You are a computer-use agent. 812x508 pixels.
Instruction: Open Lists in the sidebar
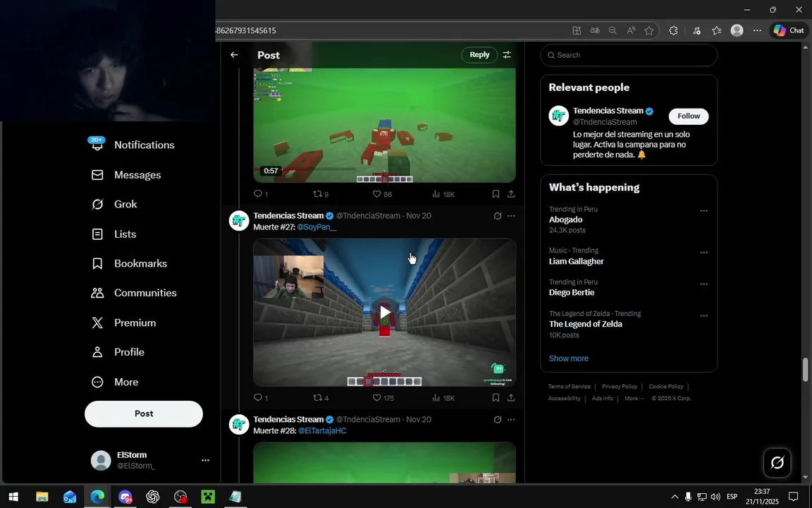coord(113,234)
